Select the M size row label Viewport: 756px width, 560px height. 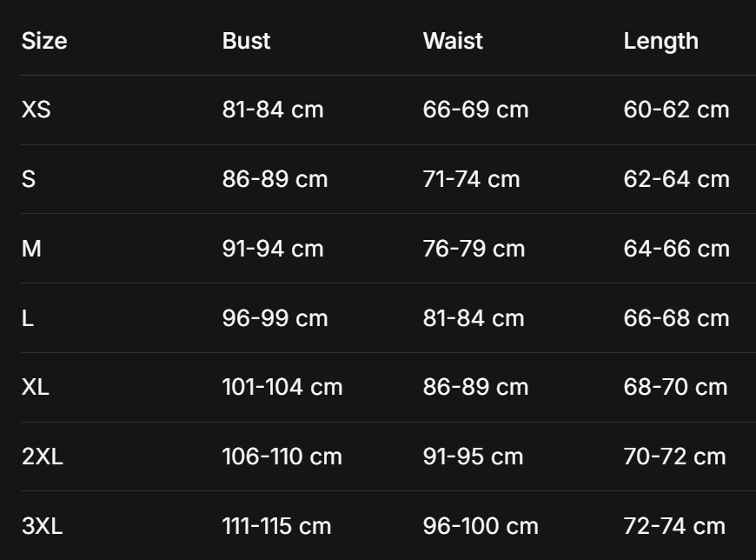[x=31, y=249]
